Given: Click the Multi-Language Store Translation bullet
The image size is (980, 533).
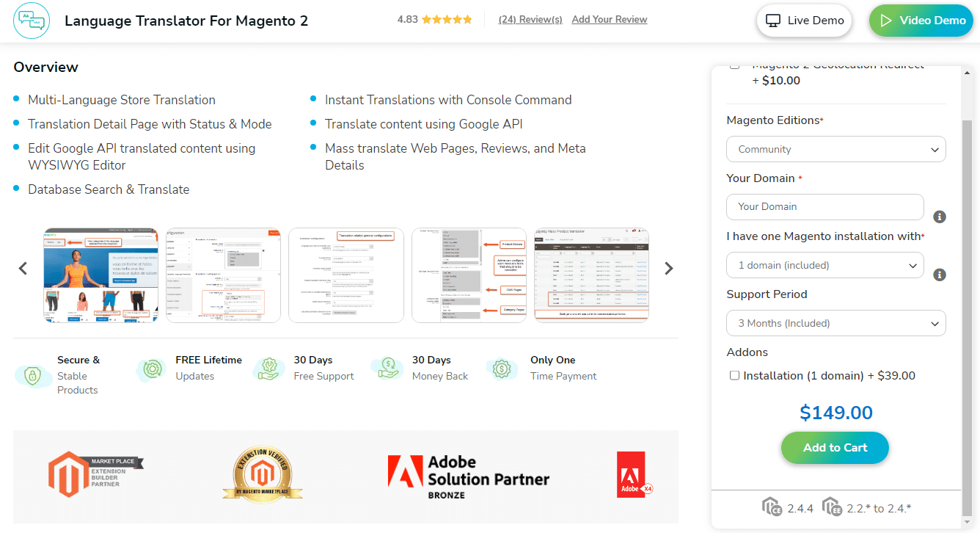Looking at the screenshot, I should click(x=122, y=100).
